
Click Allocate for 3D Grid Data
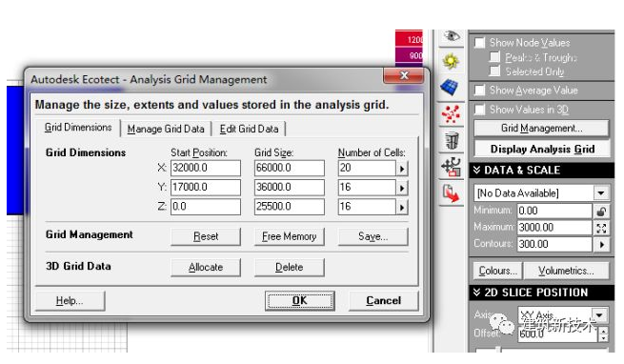click(x=206, y=267)
